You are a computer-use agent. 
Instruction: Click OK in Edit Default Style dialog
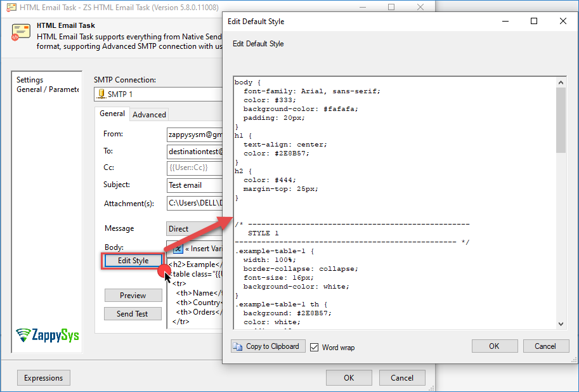point(494,346)
